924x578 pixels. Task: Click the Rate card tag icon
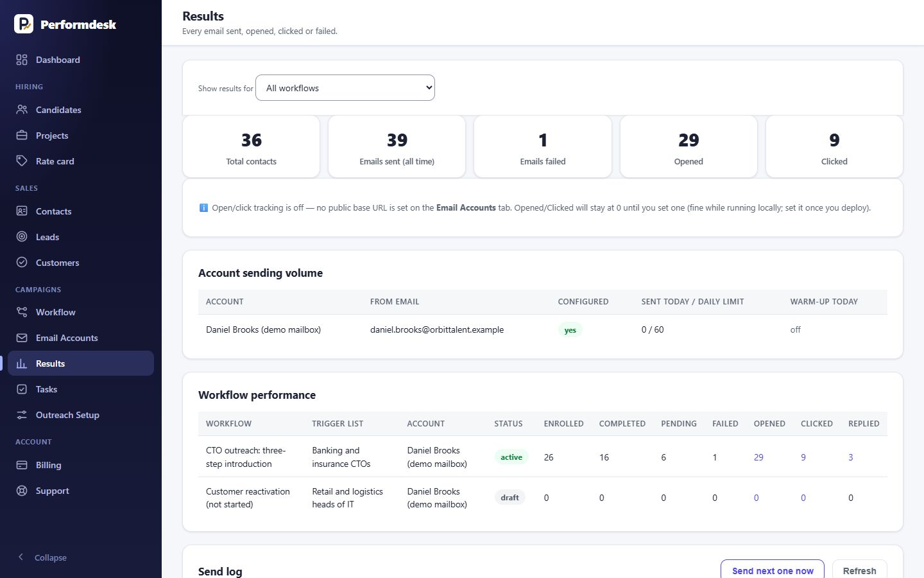22,161
